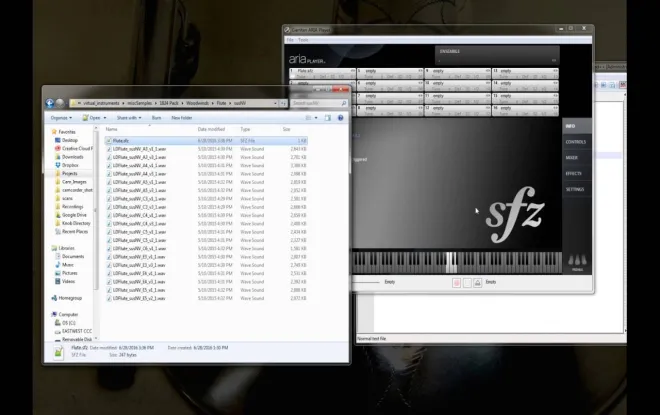Open slot 9 empty instrument arrows
The width and height of the screenshot is (660, 415).
[x=488, y=71]
